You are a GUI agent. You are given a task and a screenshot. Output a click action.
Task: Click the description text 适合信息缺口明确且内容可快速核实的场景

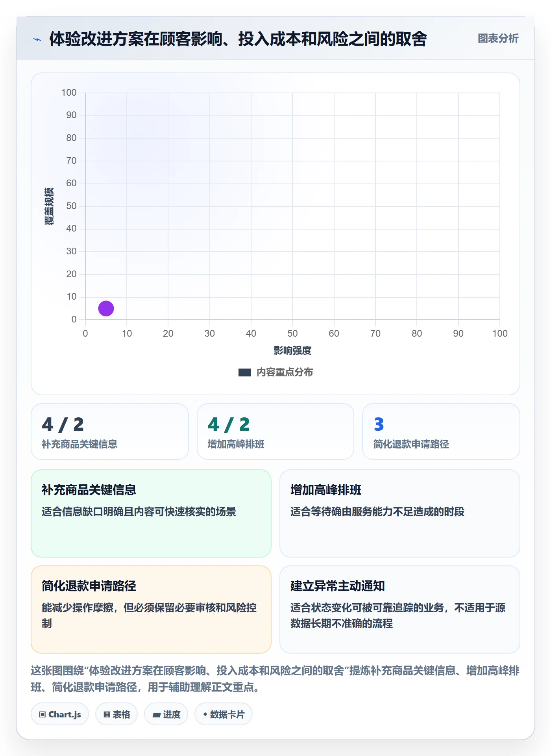139,511
